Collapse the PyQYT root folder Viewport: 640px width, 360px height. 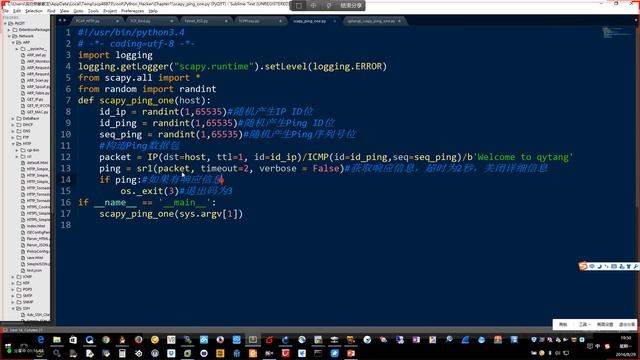click(6, 23)
